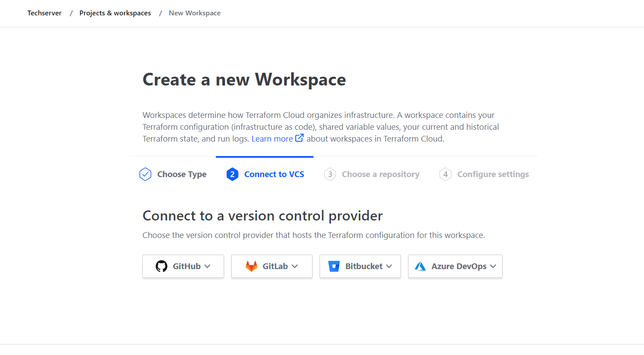Screen dimensions: 644x355
Task: Open the Techserver breadcrumb link
Action: pyautogui.click(x=45, y=13)
